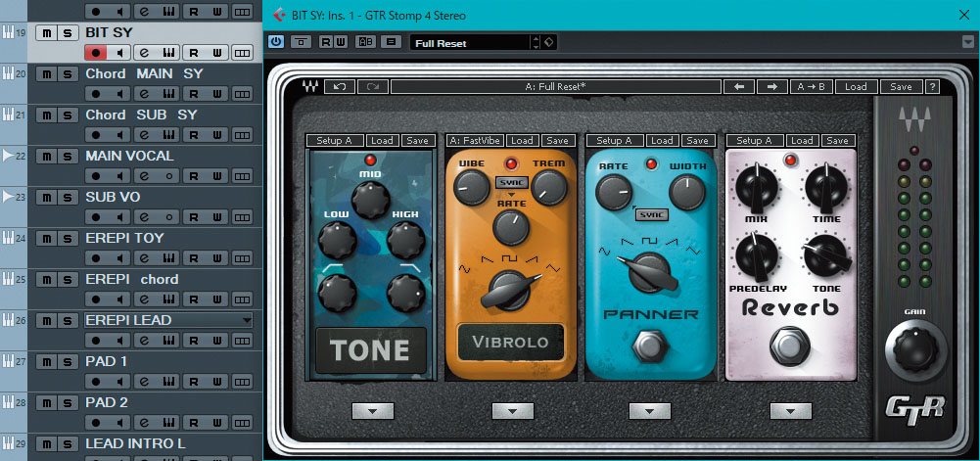The image size is (980, 461).
Task: Open the stomp selector below Vibrolo pedal
Action: coord(512,411)
